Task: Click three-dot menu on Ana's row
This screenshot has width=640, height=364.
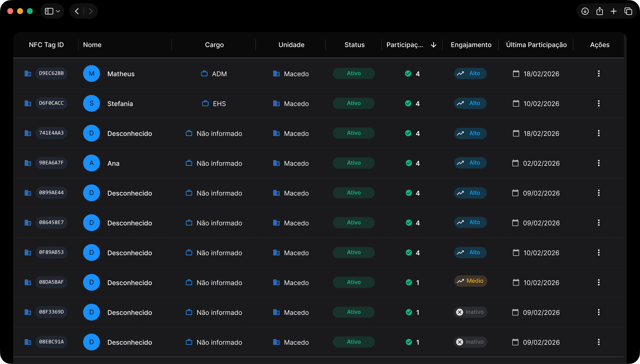Action: pyautogui.click(x=598, y=163)
